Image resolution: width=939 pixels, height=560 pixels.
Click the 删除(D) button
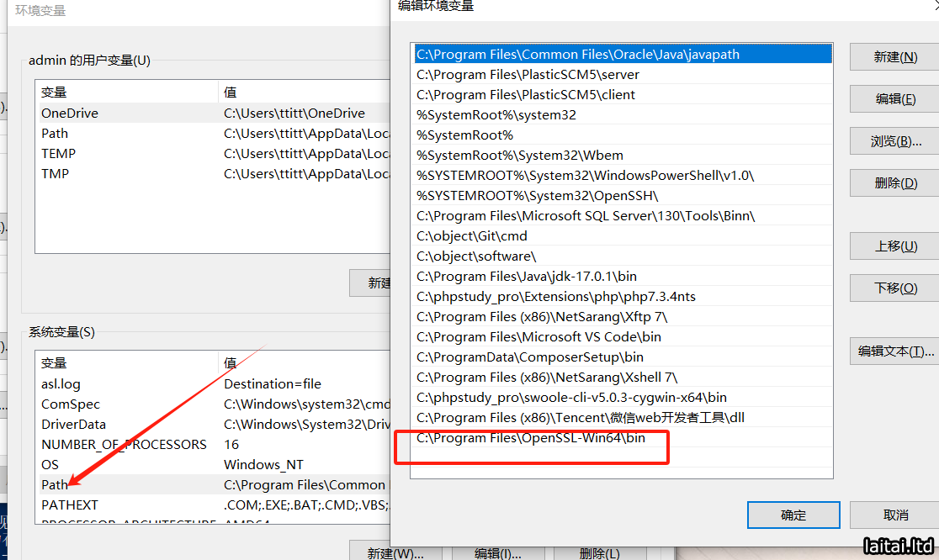click(894, 183)
